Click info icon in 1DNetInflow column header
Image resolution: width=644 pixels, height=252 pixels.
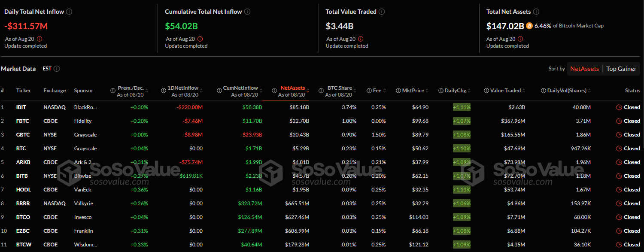pos(164,91)
